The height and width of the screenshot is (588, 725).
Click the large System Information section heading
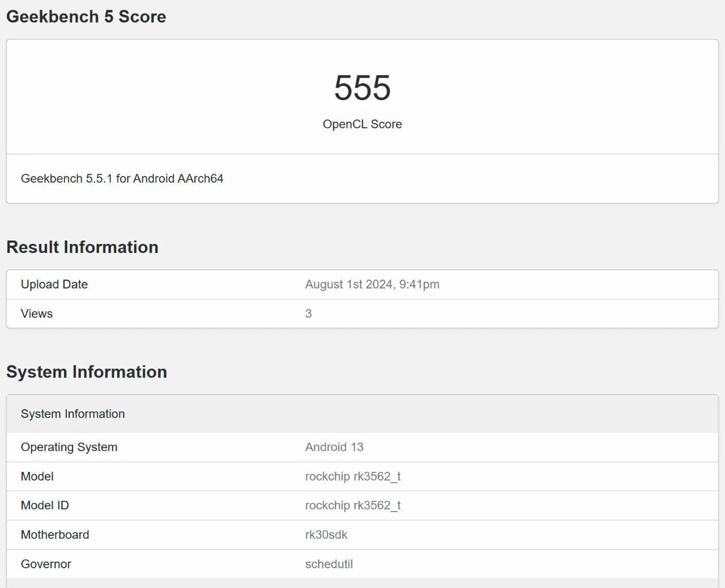point(87,372)
